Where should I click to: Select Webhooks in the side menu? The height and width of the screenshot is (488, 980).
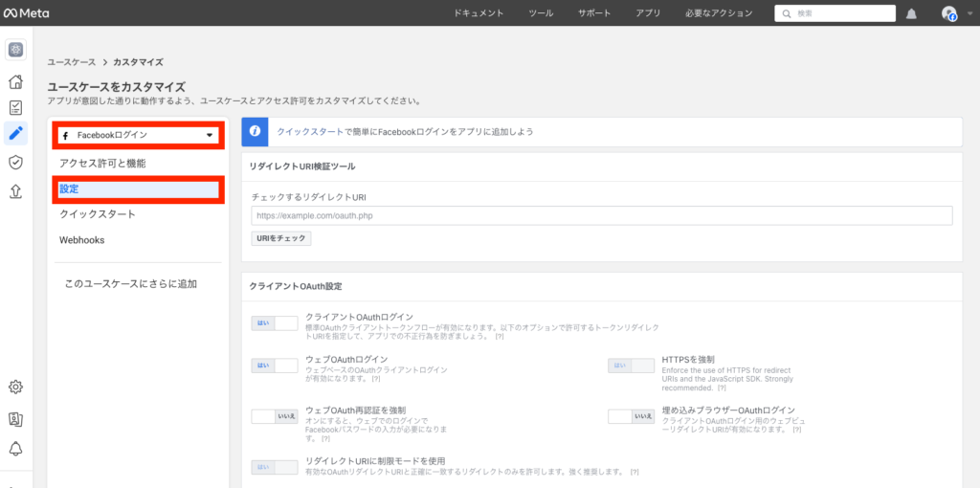point(82,240)
